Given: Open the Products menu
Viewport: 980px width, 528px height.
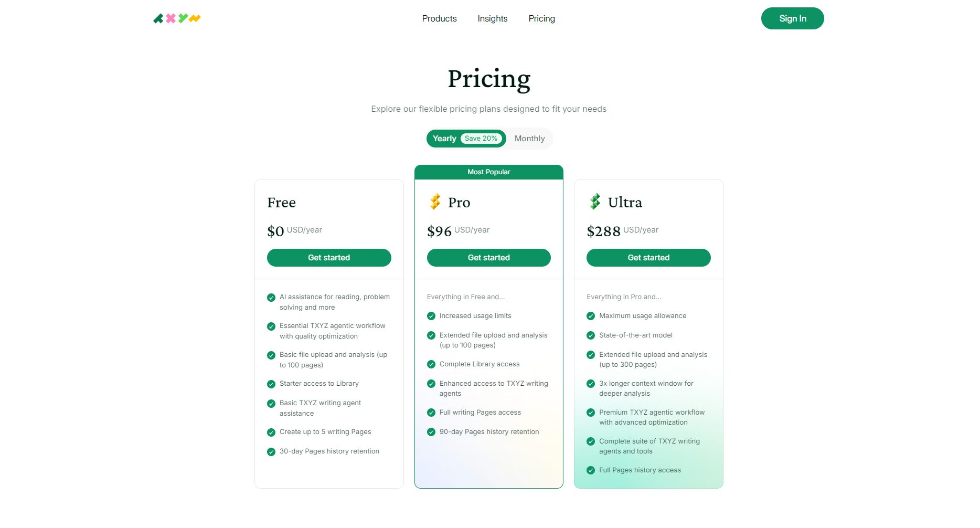Looking at the screenshot, I should (x=439, y=18).
